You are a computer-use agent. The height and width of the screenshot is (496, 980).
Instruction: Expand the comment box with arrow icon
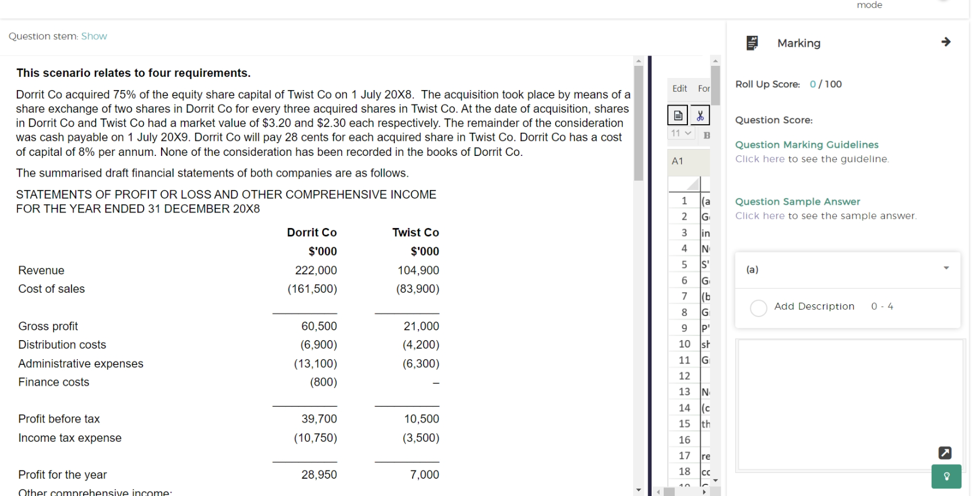click(945, 453)
